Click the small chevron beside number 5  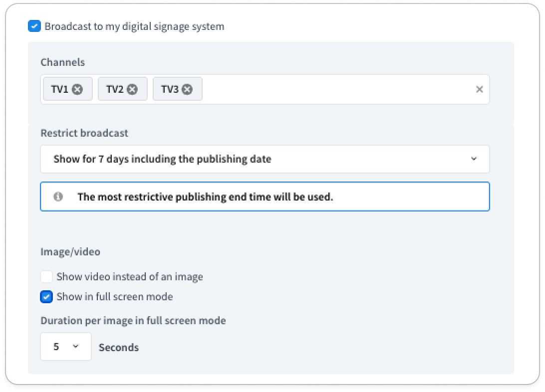[x=76, y=346]
